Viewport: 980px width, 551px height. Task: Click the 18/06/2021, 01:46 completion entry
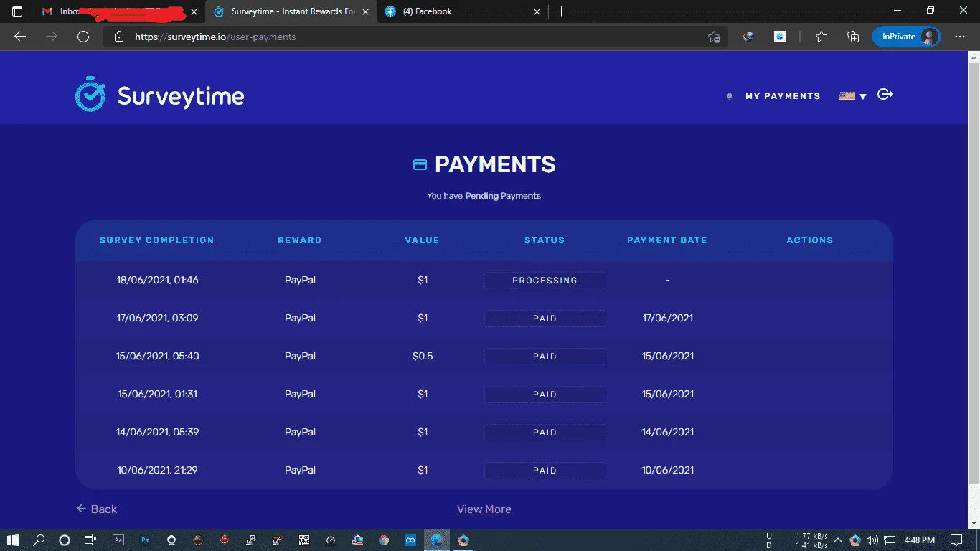click(157, 280)
